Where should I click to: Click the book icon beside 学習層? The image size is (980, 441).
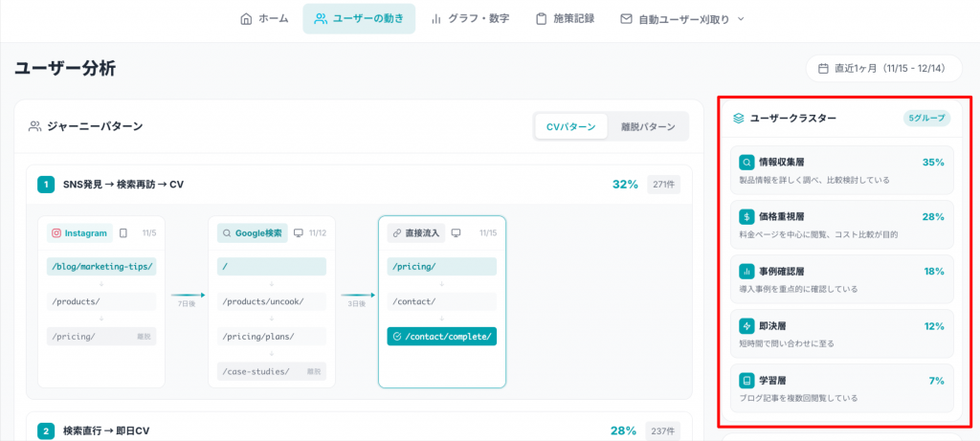pos(746,381)
